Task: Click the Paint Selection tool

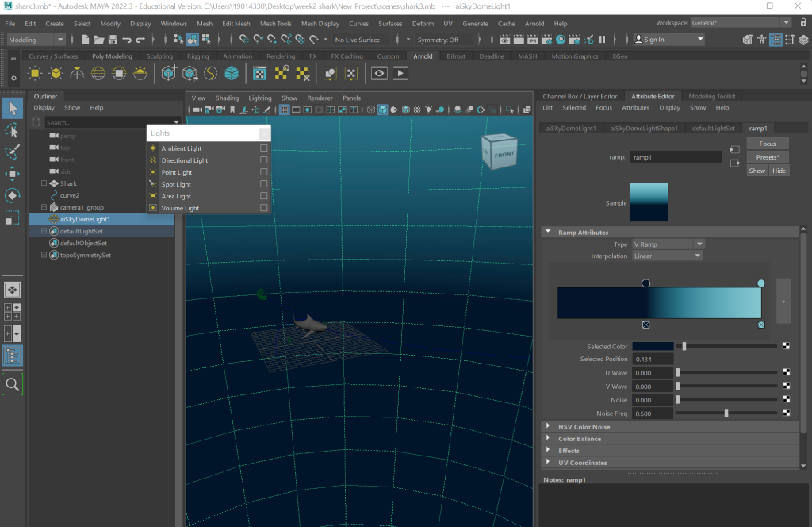Action: click(x=12, y=152)
